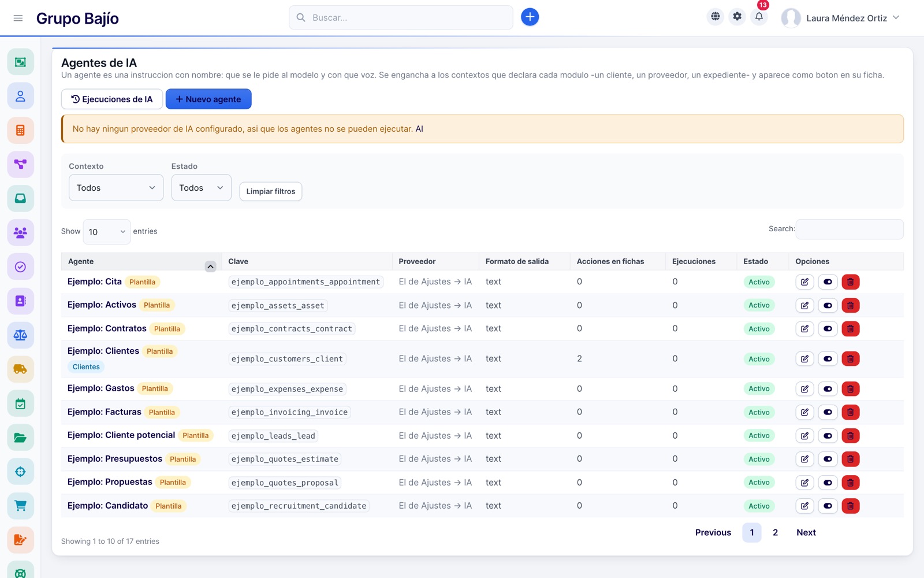Screen dimensions: 924x578
Task: Toggle status of Ejemplo: Presupuestos agent
Action: (x=828, y=459)
